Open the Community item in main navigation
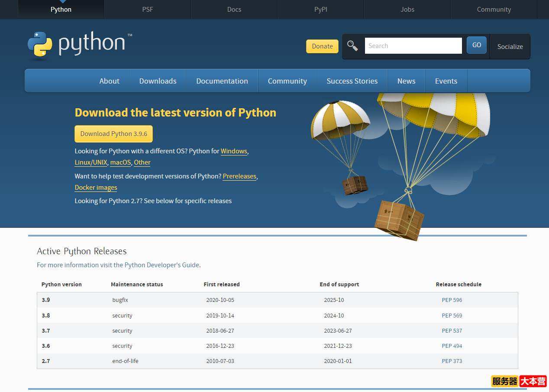 (287, 81)
